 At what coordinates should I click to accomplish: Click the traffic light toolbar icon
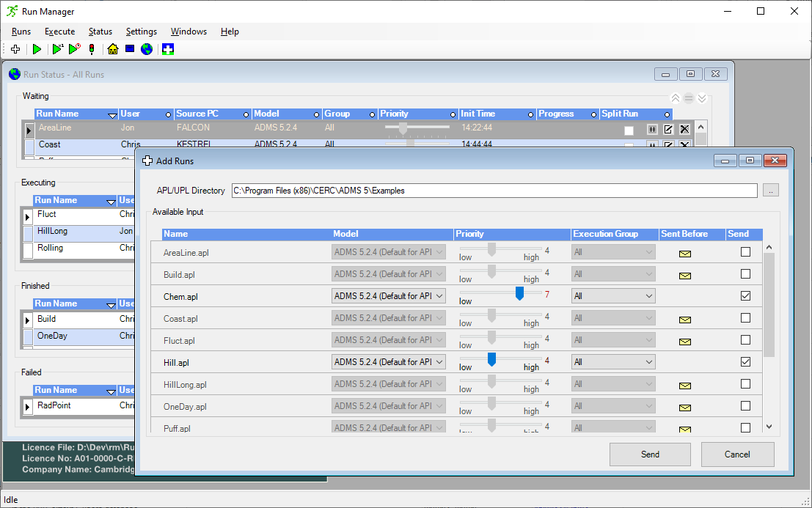(x=92, y=49)
